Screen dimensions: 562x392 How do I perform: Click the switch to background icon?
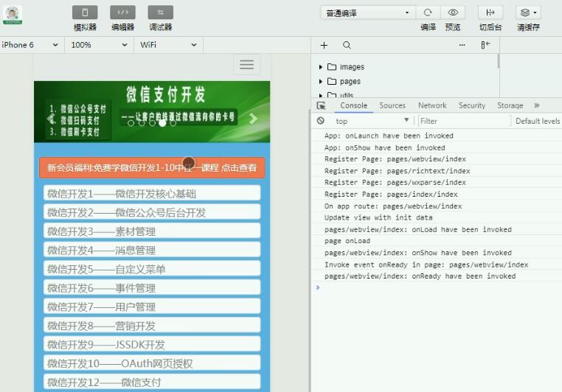point(490,13)
